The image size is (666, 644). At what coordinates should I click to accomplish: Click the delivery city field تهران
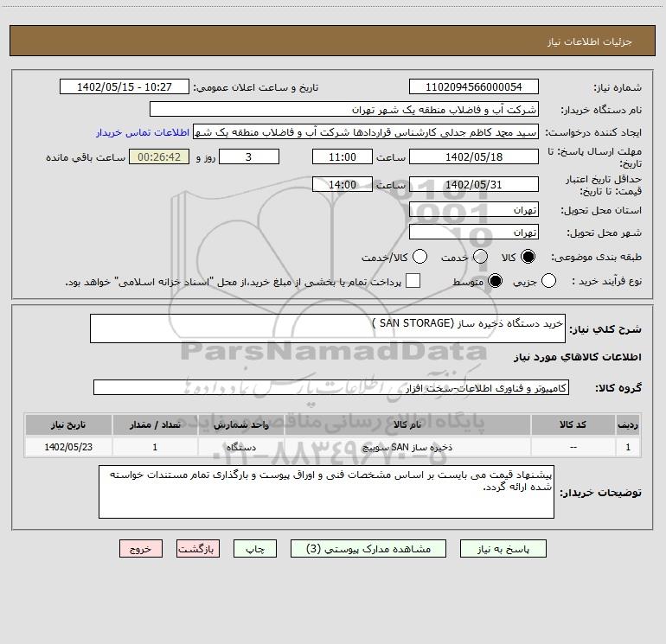474,232
